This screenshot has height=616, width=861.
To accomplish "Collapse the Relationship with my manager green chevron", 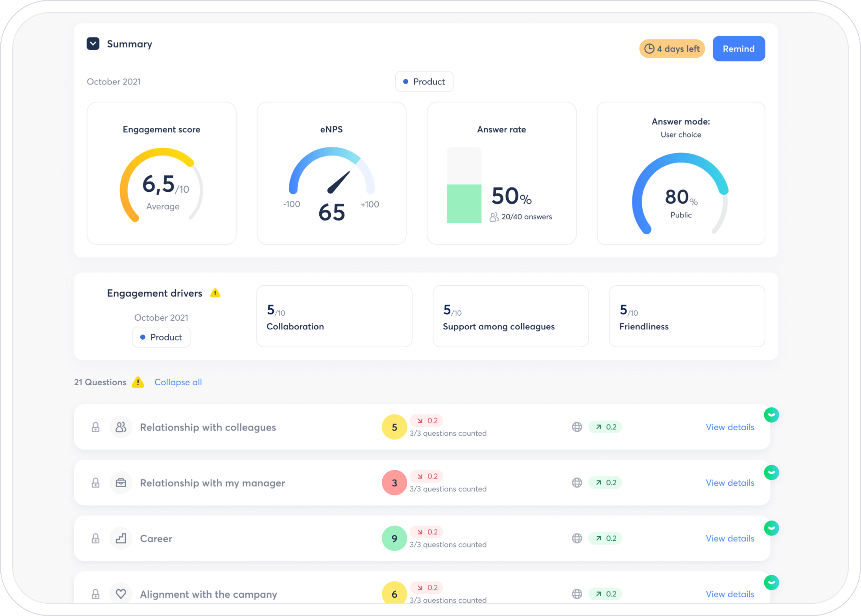I will (771, 473).
